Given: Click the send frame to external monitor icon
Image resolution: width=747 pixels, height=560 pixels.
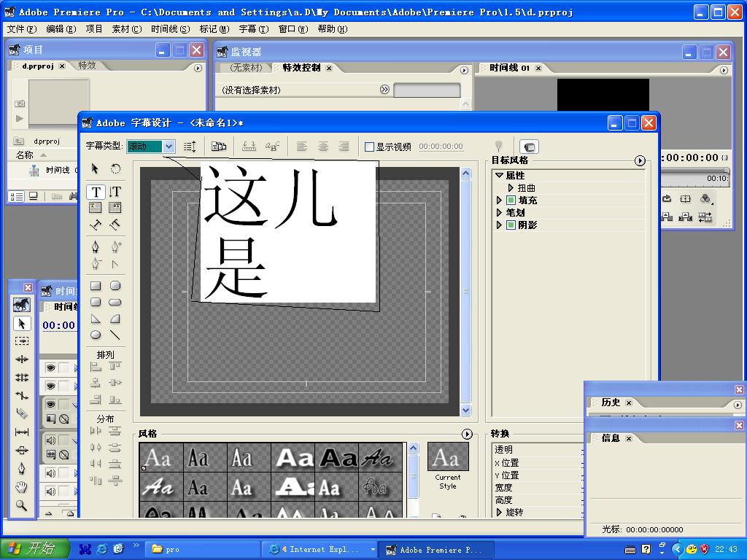Looking at the screenshot, I should [530, 146].
